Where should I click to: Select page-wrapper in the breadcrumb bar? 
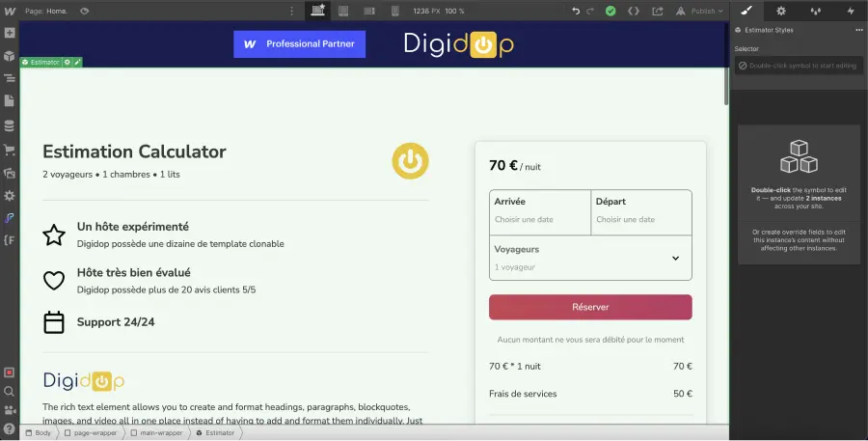tap(91, 432)
